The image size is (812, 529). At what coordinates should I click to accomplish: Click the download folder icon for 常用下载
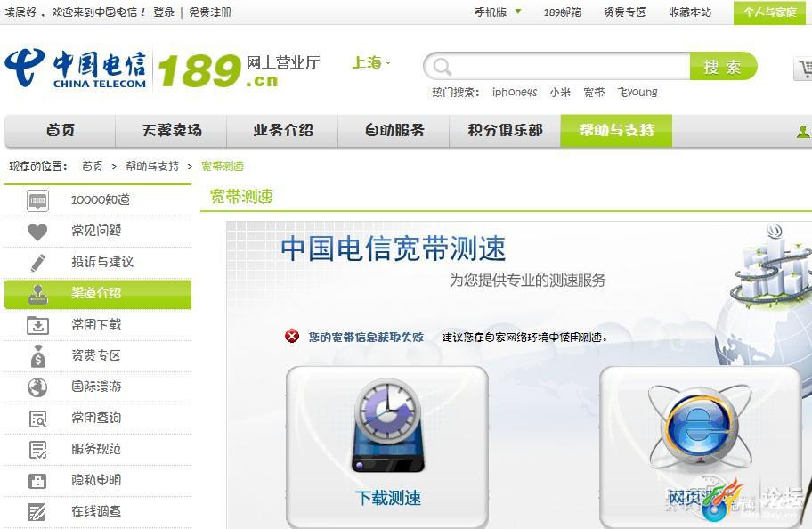tap(37, 325)
